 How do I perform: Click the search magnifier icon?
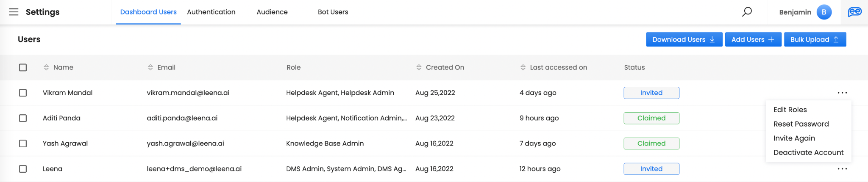pyautogui.click(x=747, y=12)
